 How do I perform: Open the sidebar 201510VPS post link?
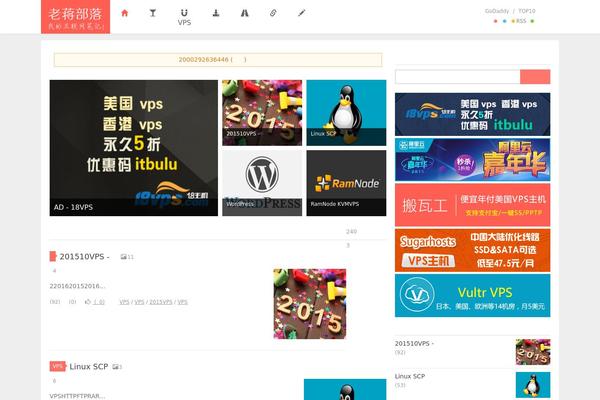414,343
